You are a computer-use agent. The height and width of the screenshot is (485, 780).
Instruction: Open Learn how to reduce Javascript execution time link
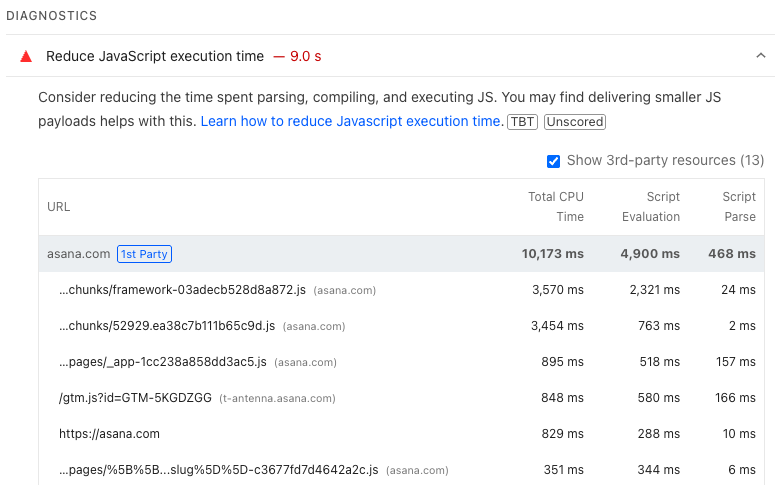click(x=352, y=121)
